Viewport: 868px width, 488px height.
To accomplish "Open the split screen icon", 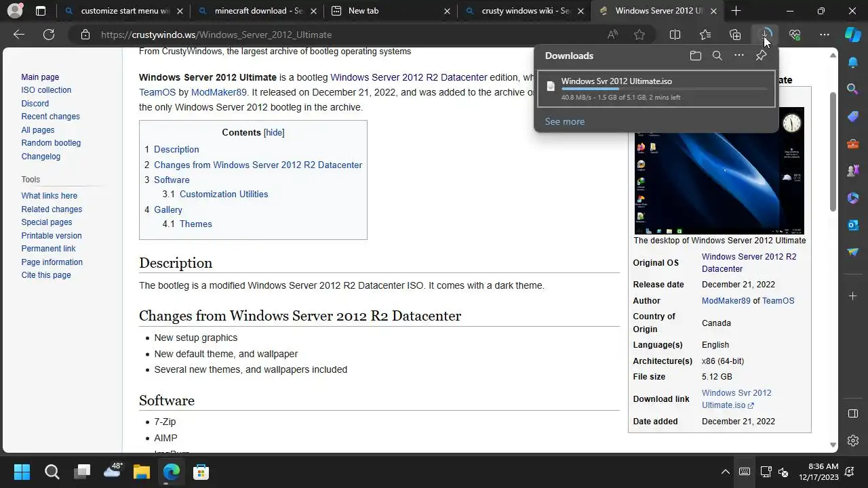I will [x=675, y=35].
